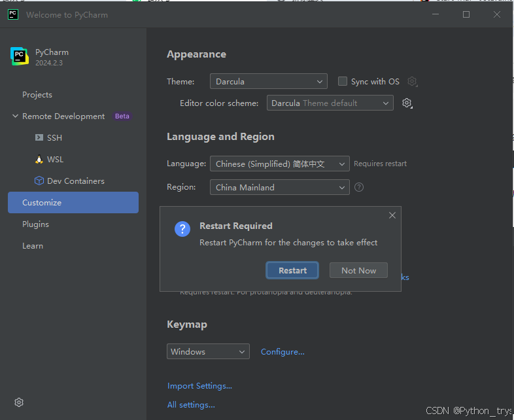Screen dimensions: 514x420
Task: Click the Restart Required question mark icon
Action: coord(182,228)
